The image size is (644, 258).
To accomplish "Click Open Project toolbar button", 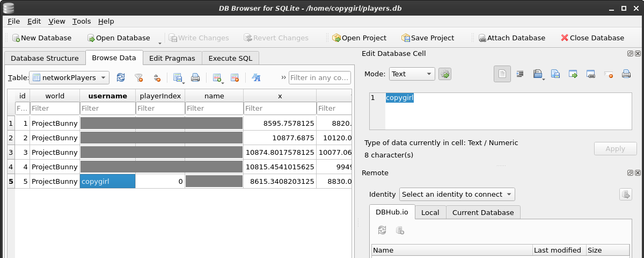I will coord(359,38).
